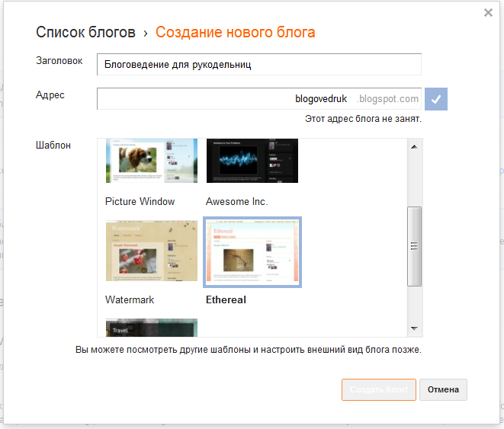This screenshot has width=504, height=429.
Task: Click the .blogspot.com domain suffix text
Action: click(x=387, y=99)
